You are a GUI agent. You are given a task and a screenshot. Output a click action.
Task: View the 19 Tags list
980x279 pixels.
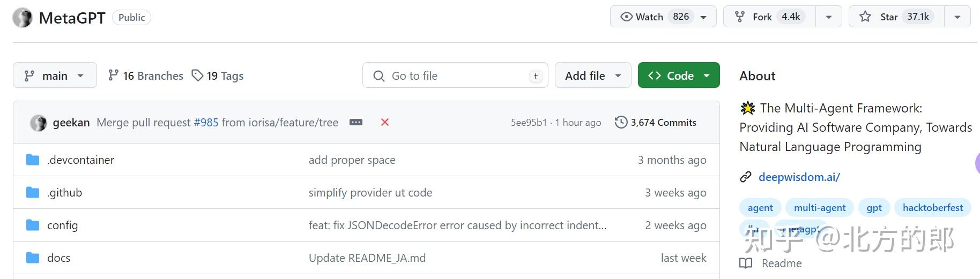point(218,76)
